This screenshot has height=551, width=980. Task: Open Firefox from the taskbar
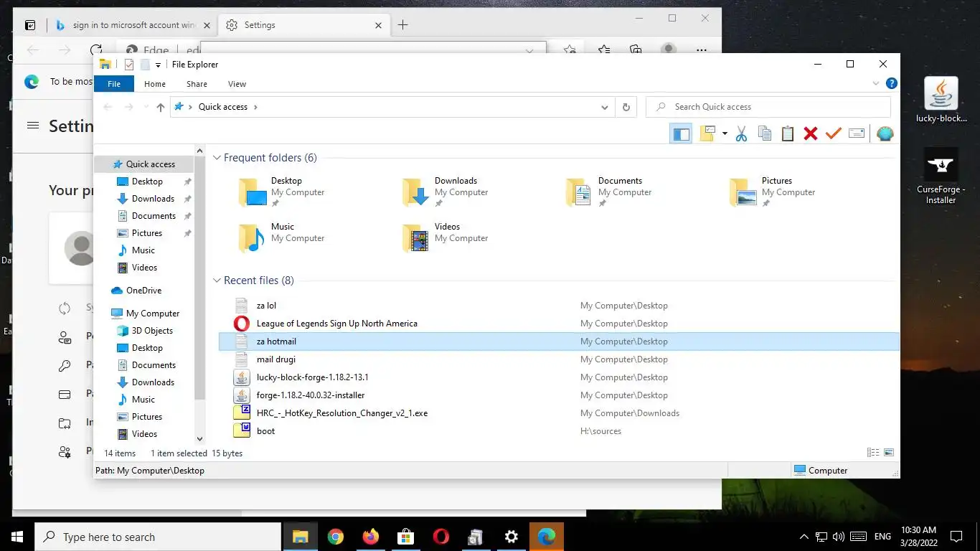point(370,537)
